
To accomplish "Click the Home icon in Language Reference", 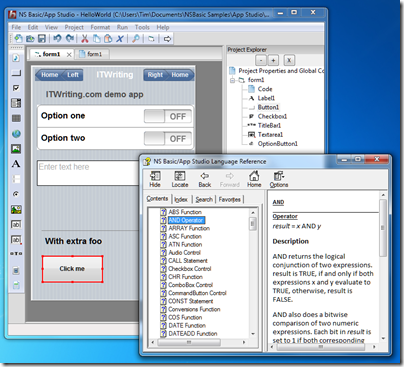I will 254,179.
